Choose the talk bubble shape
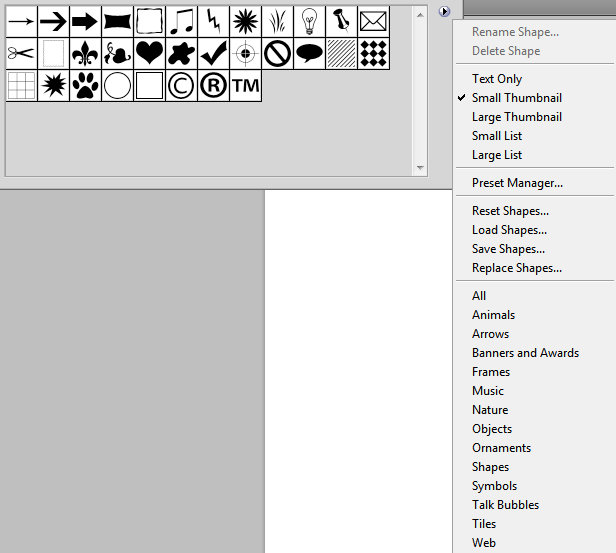 point(310,53)
